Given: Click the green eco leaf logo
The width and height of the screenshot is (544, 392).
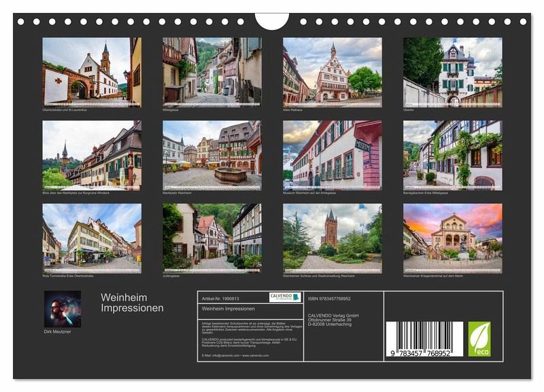Looking at the screenshot, I should pyautogui.click(x=479, y=338).
